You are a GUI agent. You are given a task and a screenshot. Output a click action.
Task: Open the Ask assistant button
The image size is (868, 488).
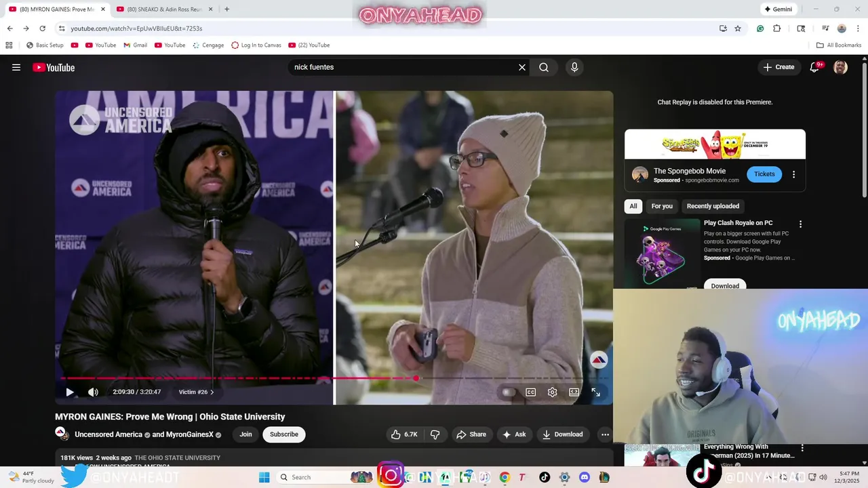coord(514,434)
